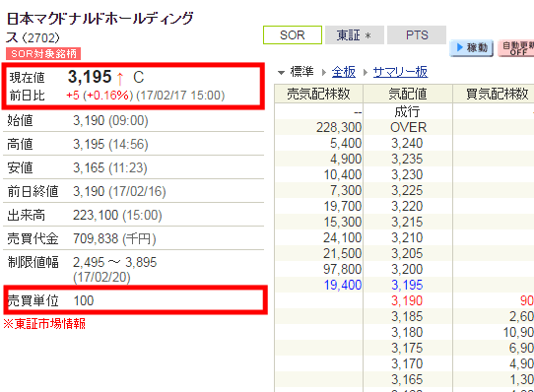Click the 売気配株数 column header
The width and height of the screenshot is (534, 392).
click(318, 94)
